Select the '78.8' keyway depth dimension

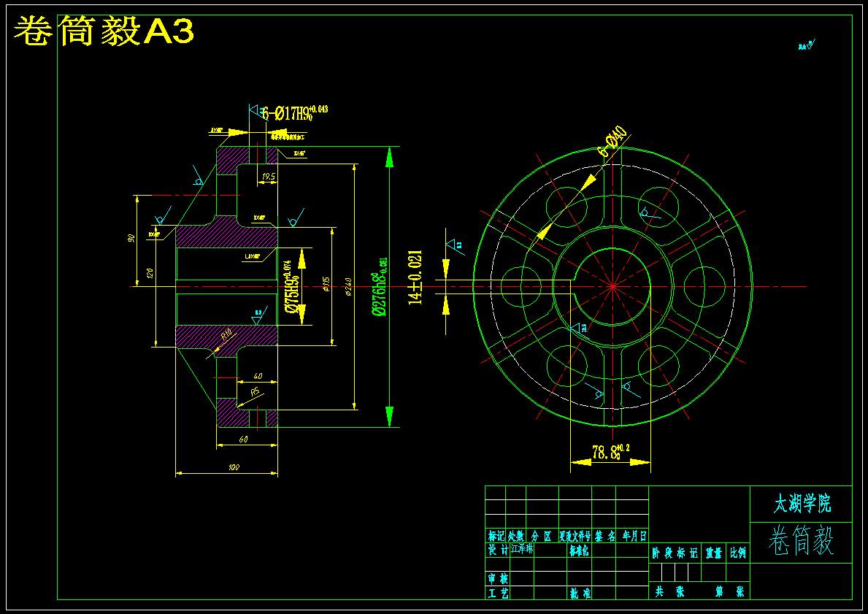point(610,452)
